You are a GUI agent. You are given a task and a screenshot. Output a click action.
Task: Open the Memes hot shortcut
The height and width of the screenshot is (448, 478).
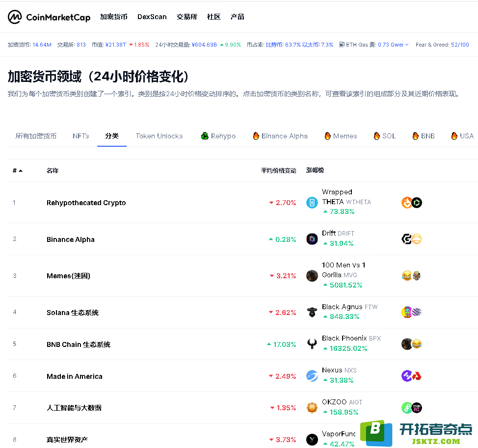(x=341, y=136)
